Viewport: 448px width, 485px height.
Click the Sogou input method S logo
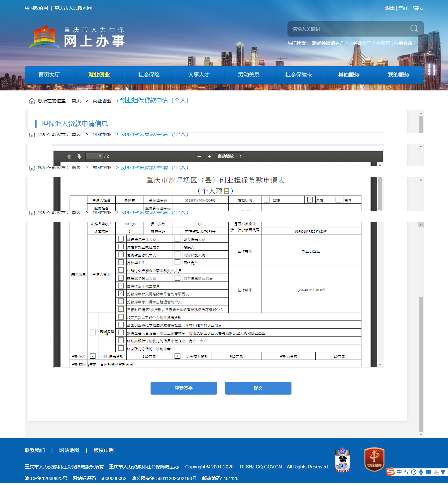coord(390,472)
